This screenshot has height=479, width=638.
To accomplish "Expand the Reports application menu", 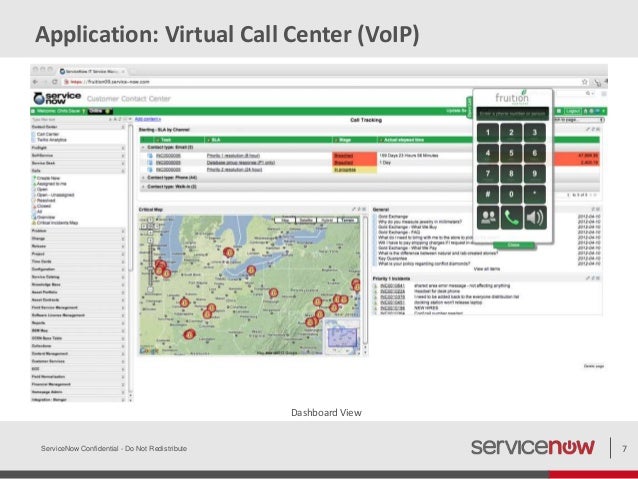I will click(x=78, y=323).
